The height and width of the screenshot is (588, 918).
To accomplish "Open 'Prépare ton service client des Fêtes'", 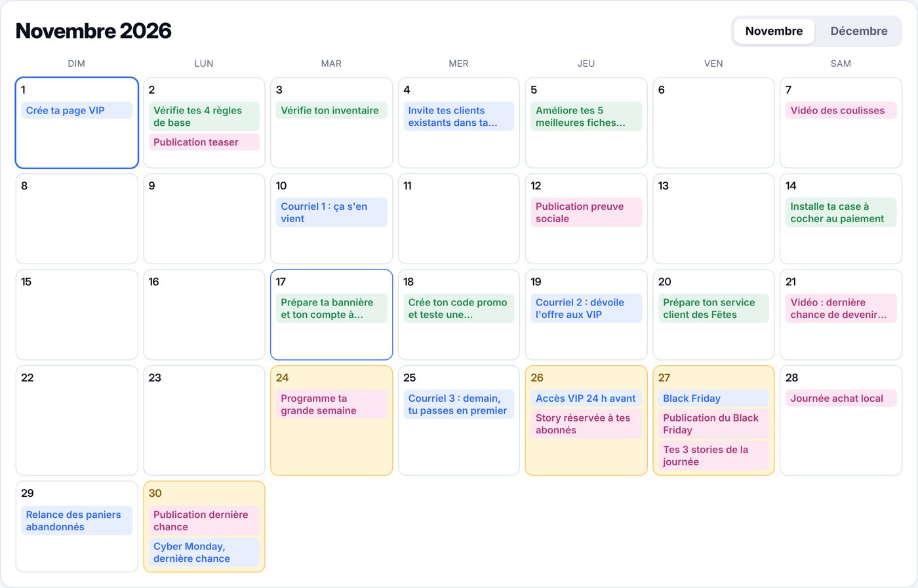I will point(713,309).
